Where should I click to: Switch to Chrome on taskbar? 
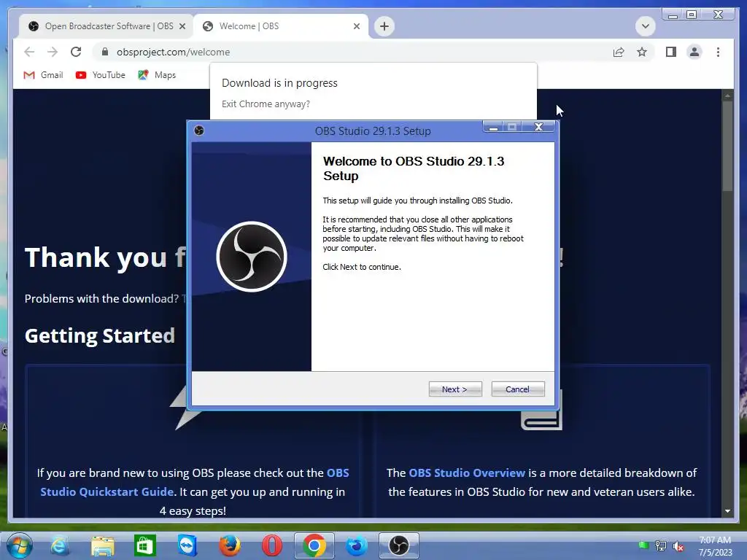click(x=314, y=545)
